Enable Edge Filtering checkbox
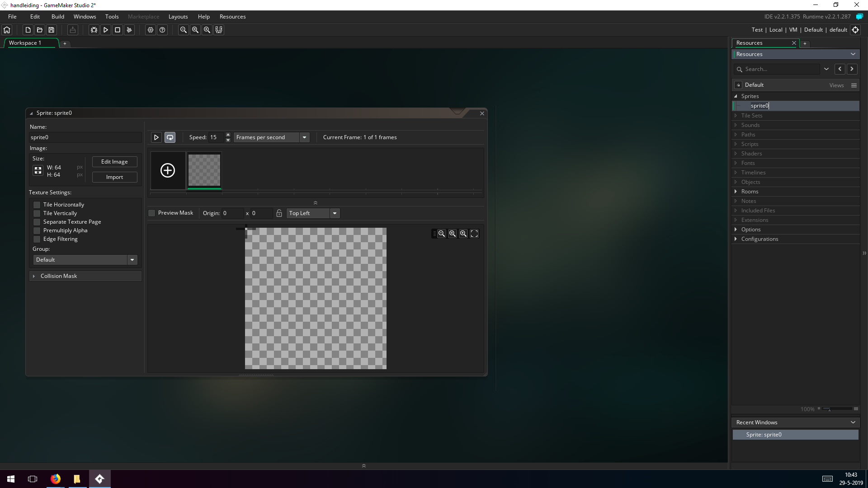The width and height of the screenshot is (868, 488). pyautogui.click(x=37, y=239)
